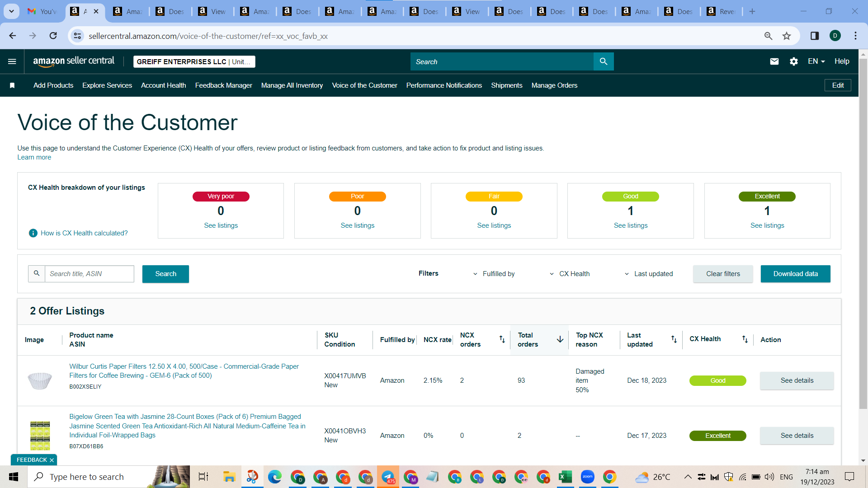Click See details for Bigelow Green Tea
This screenshot has width=868, height=488.
[x=797, y=436]
